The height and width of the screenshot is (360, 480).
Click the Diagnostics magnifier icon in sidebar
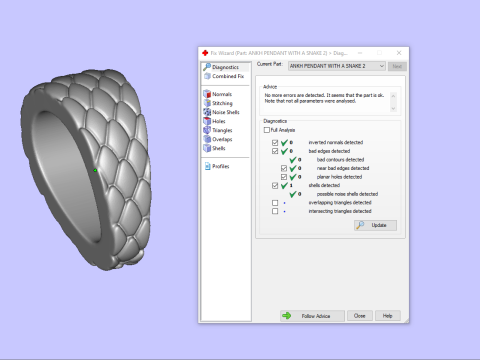[207, 67]
